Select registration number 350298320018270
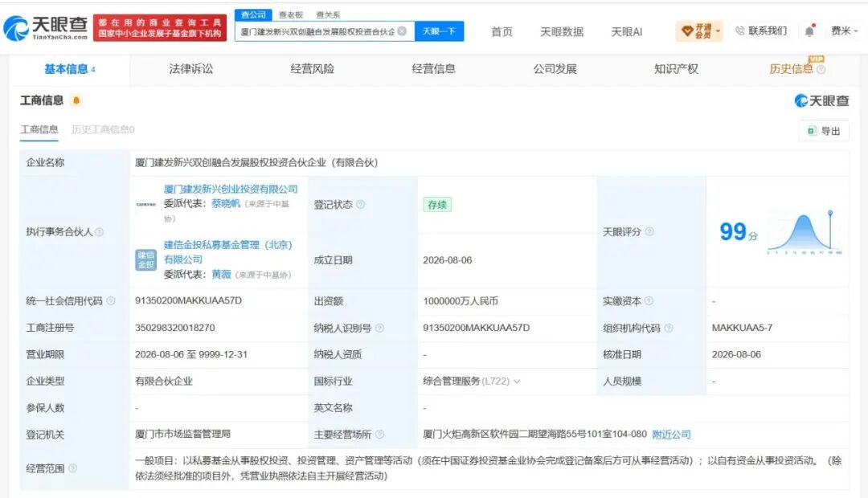This screenshot has height=498, width=868. coord(175,328)
